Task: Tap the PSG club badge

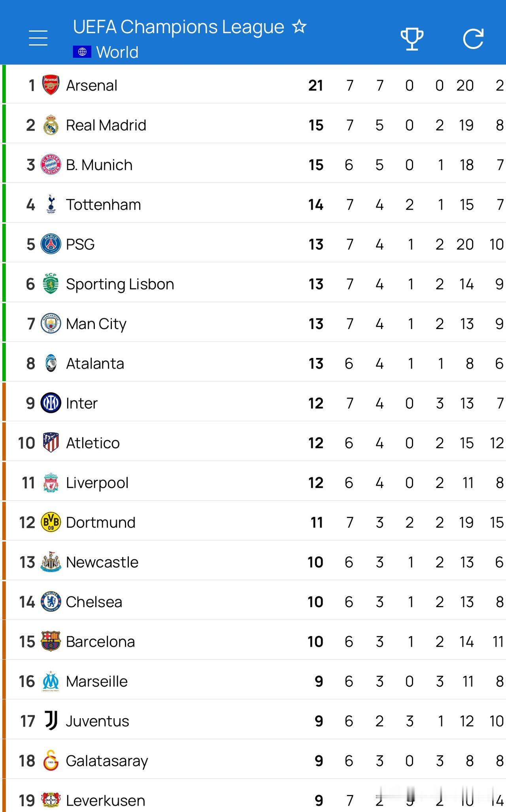Action: (x=51, y=244)
